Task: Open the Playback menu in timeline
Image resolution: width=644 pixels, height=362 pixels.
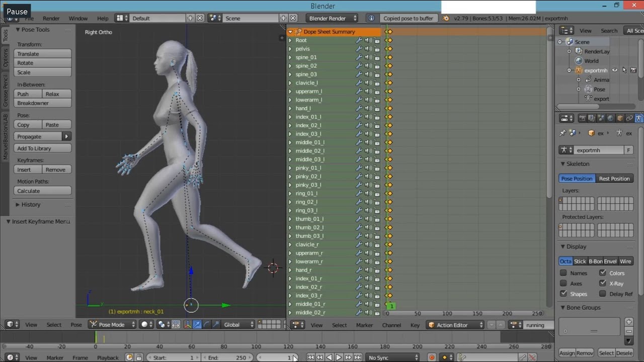Action: [x=108, y=357]
